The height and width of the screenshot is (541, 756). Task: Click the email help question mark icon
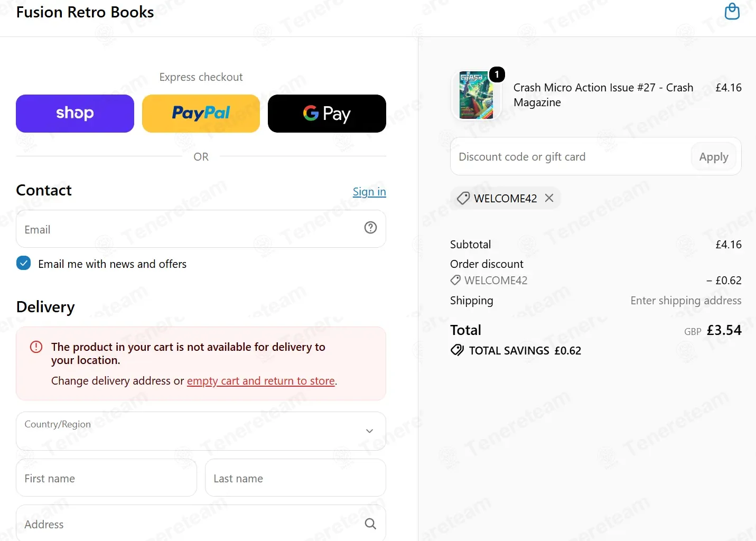[370, 228]
